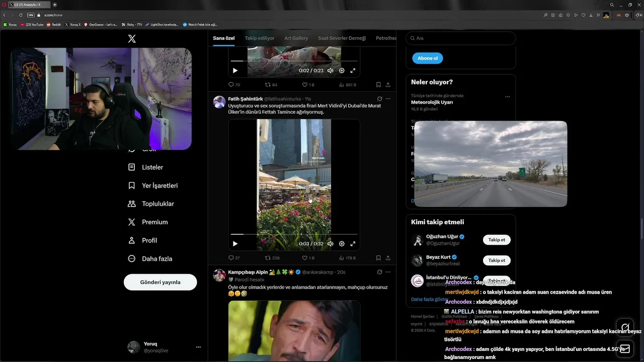
Task: Open a new browser tab
Action: coord(55,5)
